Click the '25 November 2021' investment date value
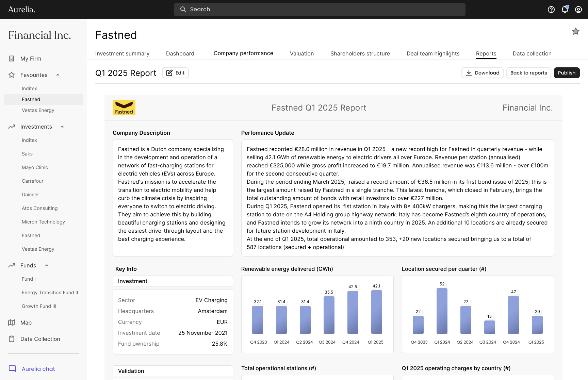Image resolution: width=588 pixels, height=380 pixels. (203, 333)
